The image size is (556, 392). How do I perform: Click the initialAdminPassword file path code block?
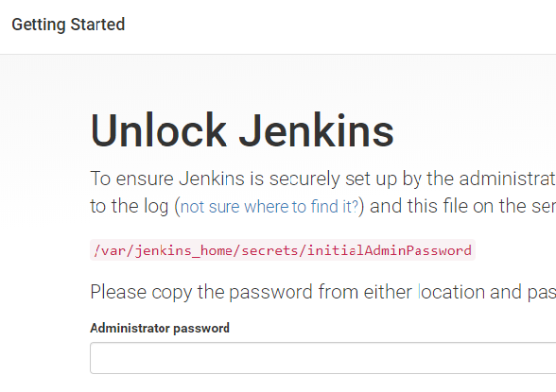283,250
